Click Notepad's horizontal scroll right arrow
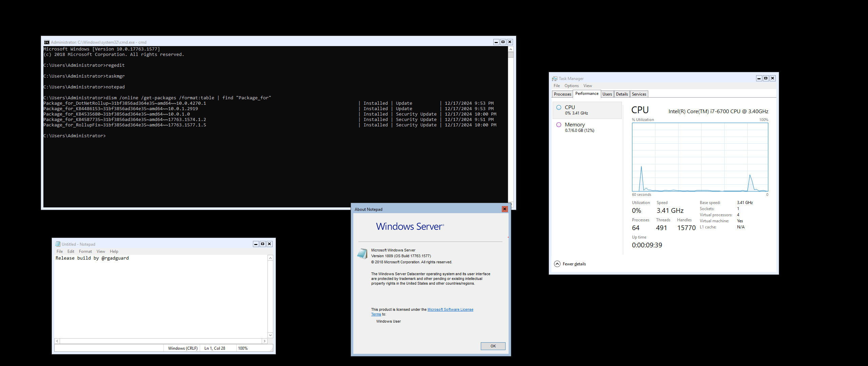This screenshot has width=868, height=366. (264, 341)
